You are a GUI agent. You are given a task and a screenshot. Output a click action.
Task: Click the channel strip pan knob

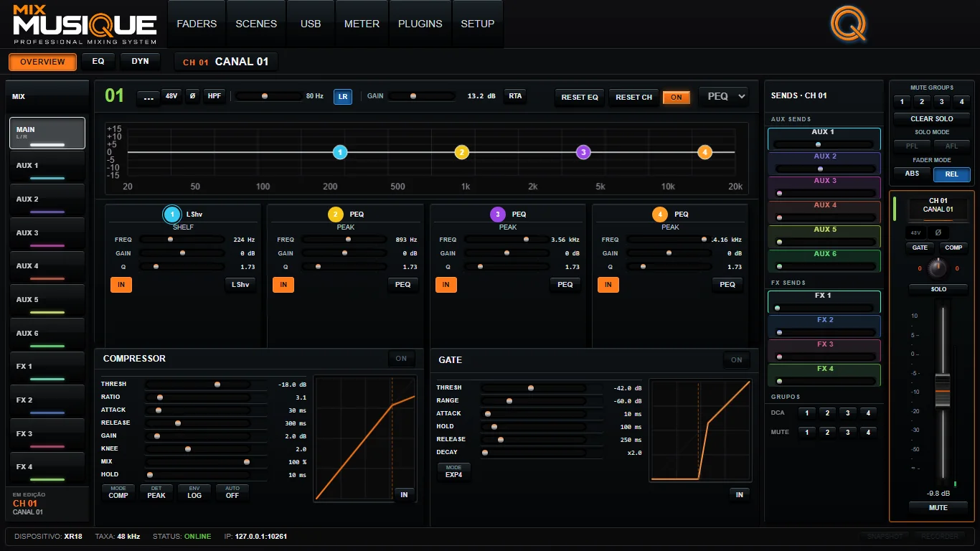(x=938, y=269)
